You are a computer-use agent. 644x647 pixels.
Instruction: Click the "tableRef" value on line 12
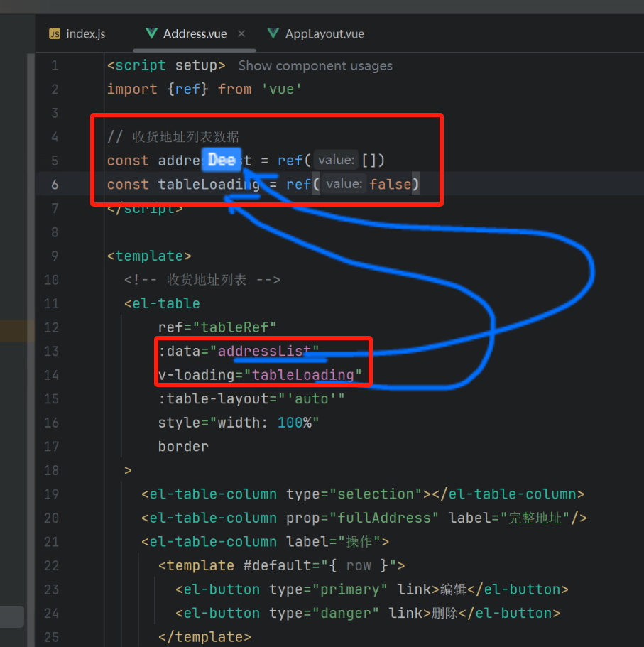pos(234,327)
